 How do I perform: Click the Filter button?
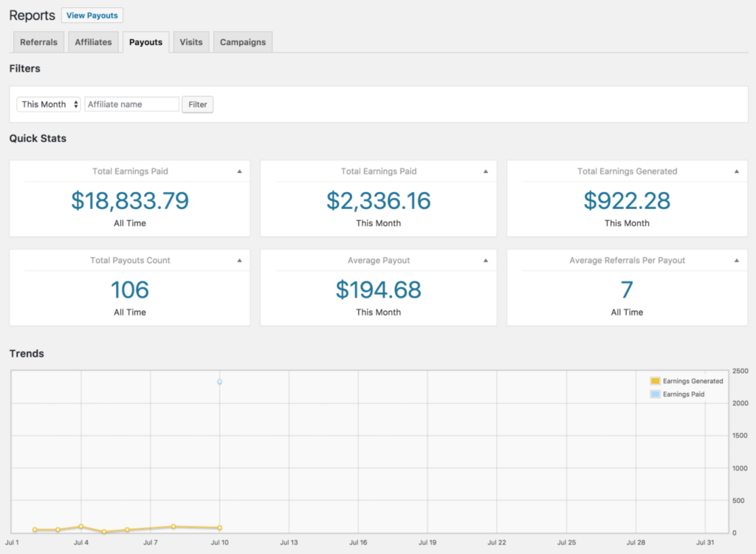198,104
